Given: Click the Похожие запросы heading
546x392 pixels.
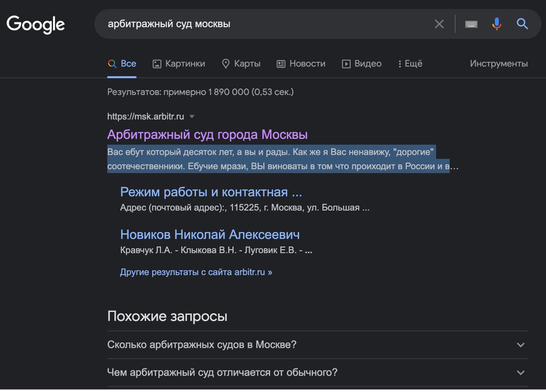Looking at the screenshot, I should pos(167,317).
